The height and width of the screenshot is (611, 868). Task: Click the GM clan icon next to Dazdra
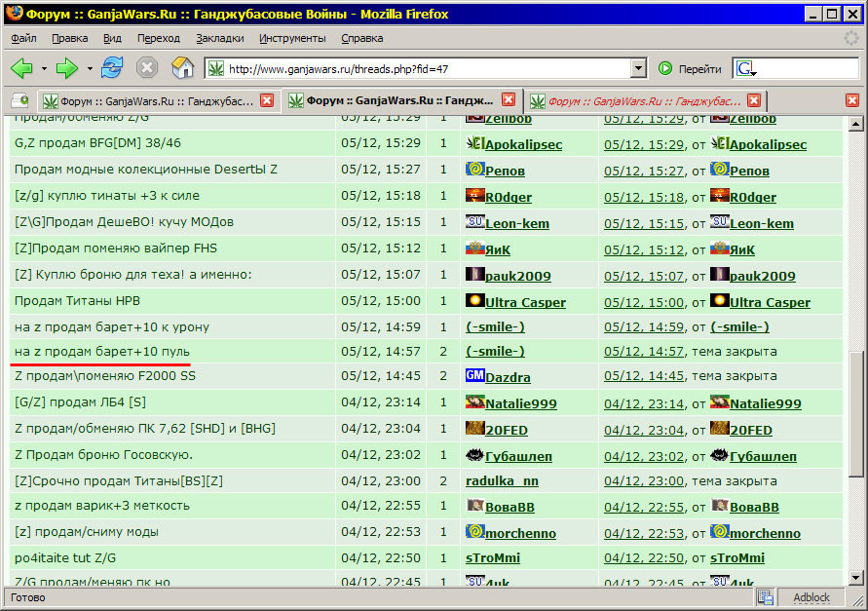475,375
